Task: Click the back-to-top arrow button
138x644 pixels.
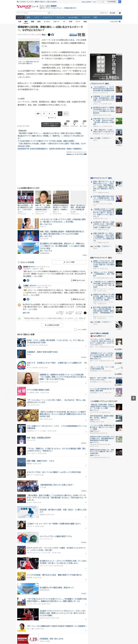Action: [x=133, y=398]
